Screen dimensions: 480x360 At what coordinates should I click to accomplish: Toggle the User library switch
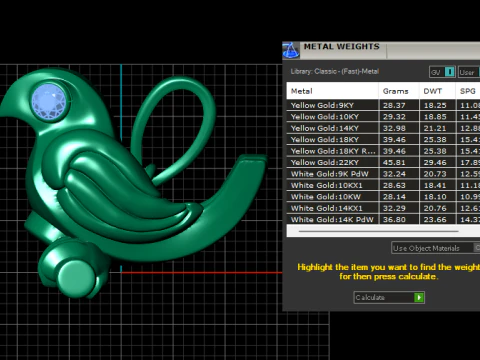(x=469, y=72)
